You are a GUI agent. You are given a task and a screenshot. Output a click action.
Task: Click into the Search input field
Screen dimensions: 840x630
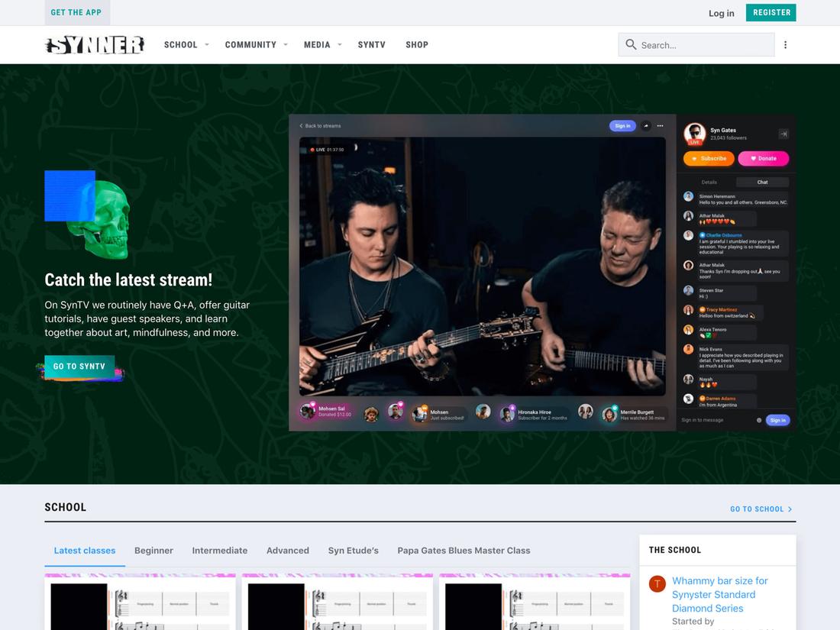pos(704,45)
